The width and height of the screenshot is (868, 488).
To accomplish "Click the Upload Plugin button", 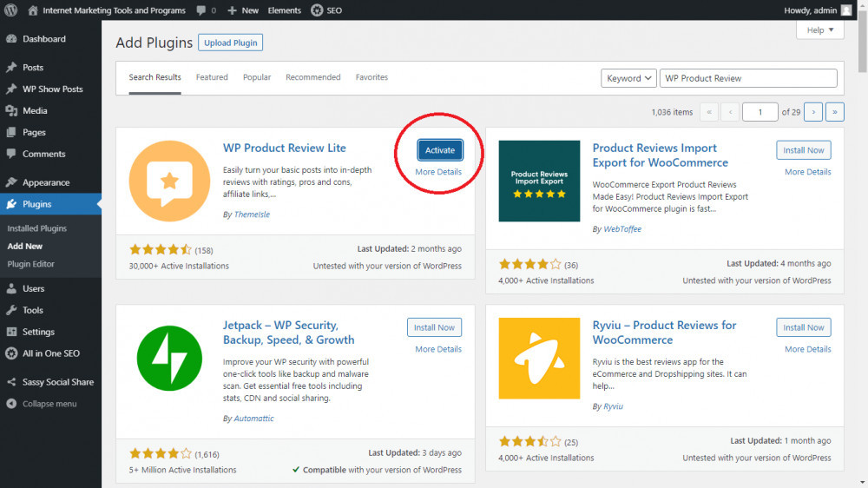I will 230,43.
